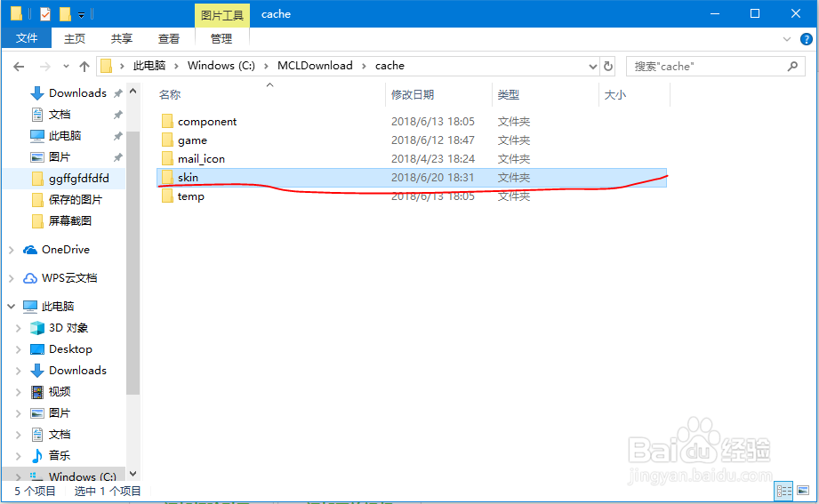Switch to details view icon

pyautogui.click(x=783, y=491)
